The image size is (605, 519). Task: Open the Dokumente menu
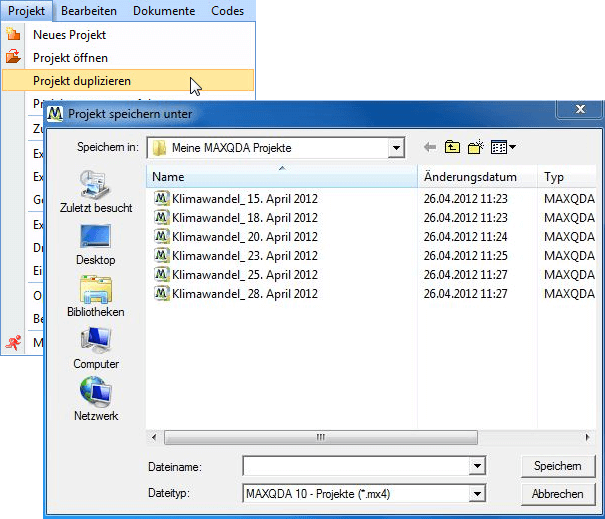click(x=164, y=11)
